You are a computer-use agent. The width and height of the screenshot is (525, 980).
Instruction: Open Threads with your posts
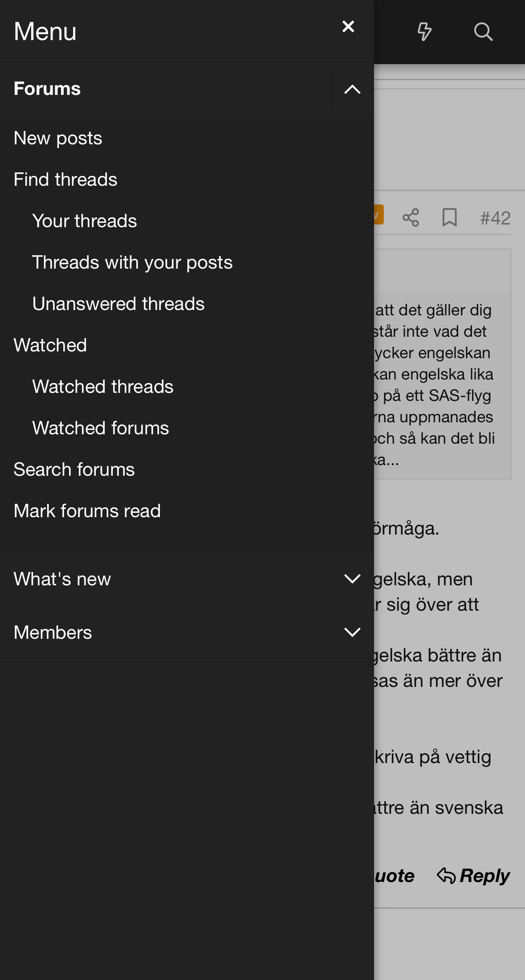click(132, 262)
